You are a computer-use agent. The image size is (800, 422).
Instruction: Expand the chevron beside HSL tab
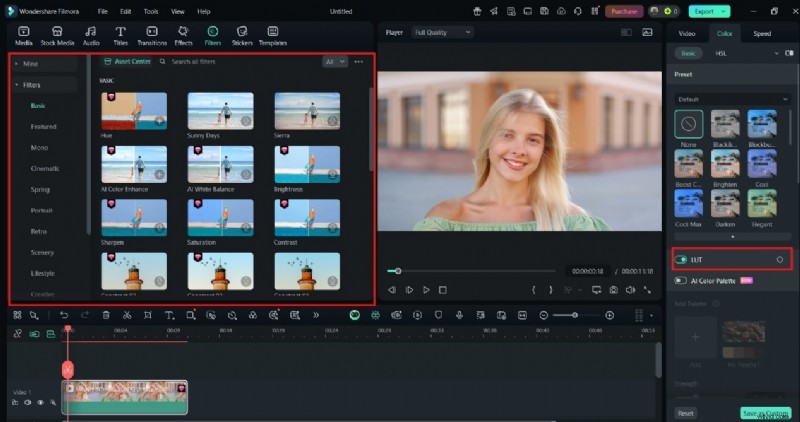click(x=777, y=53)
